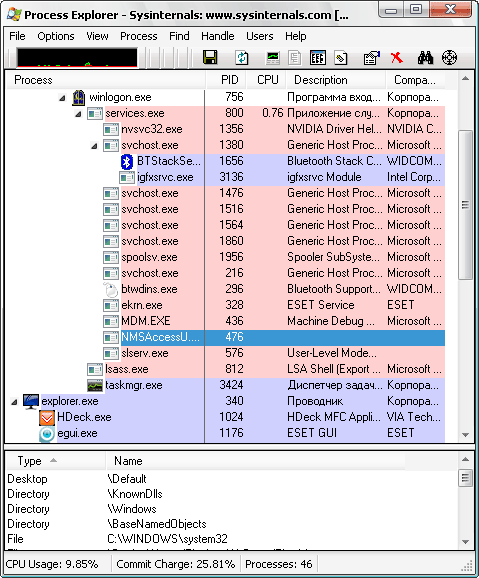Click the CPU Usage status bar entry
The width and height of the screenshot is (479, 578).
pyautogui.click(x=52, y=564)
